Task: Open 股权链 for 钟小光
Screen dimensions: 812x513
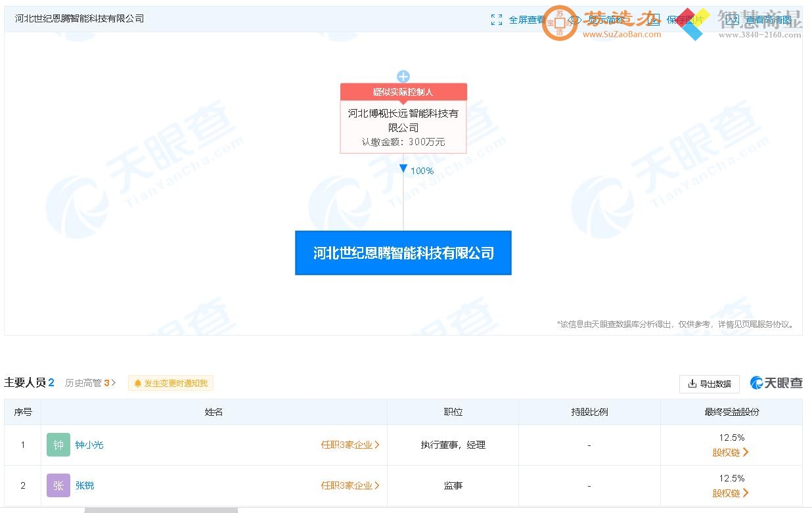Action: (731, 453)
